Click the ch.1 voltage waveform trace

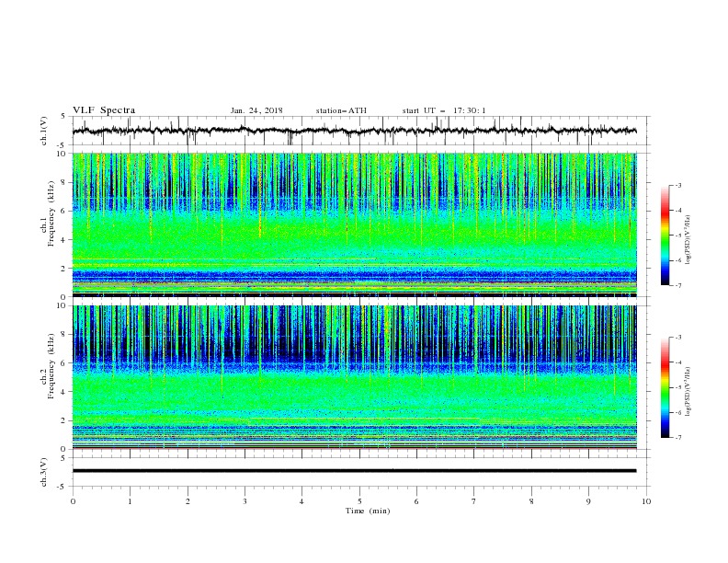point(354,131)
